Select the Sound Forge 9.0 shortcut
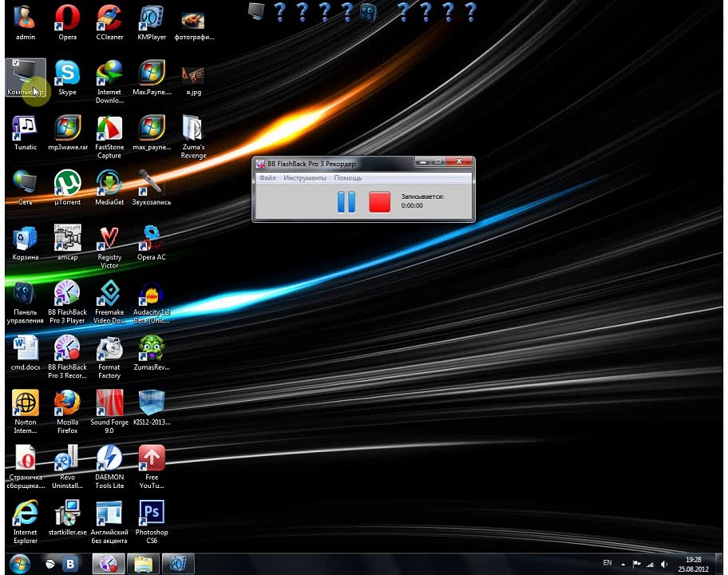The image size is (728, 575). 109,412
